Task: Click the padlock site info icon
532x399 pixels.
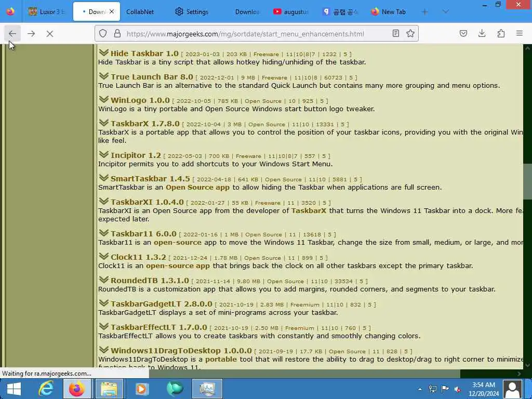Action: 117,34
